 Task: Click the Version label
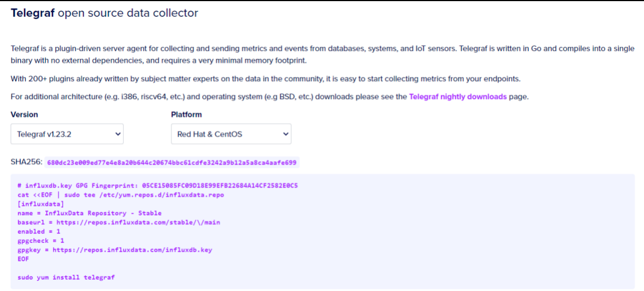(24, 115)
